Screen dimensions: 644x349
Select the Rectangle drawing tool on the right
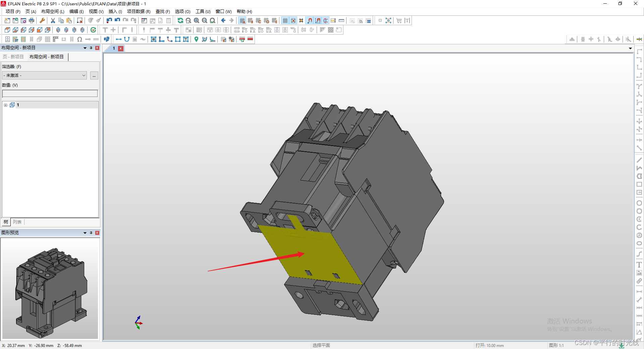coord(639,184)
